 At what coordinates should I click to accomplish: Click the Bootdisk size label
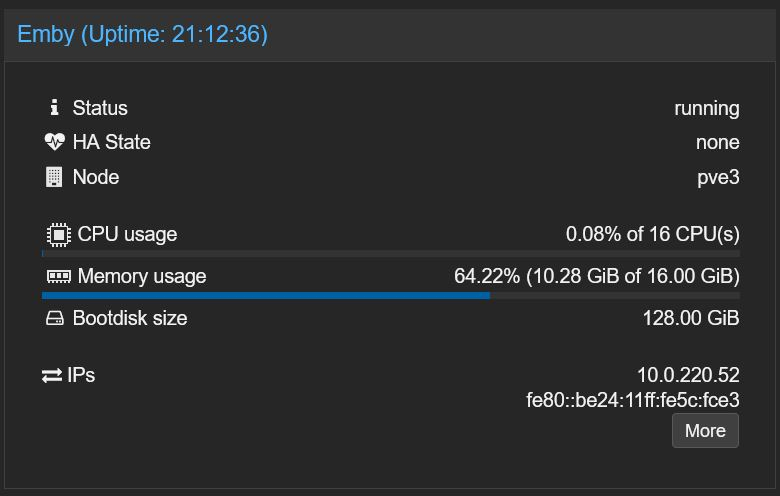130,318
